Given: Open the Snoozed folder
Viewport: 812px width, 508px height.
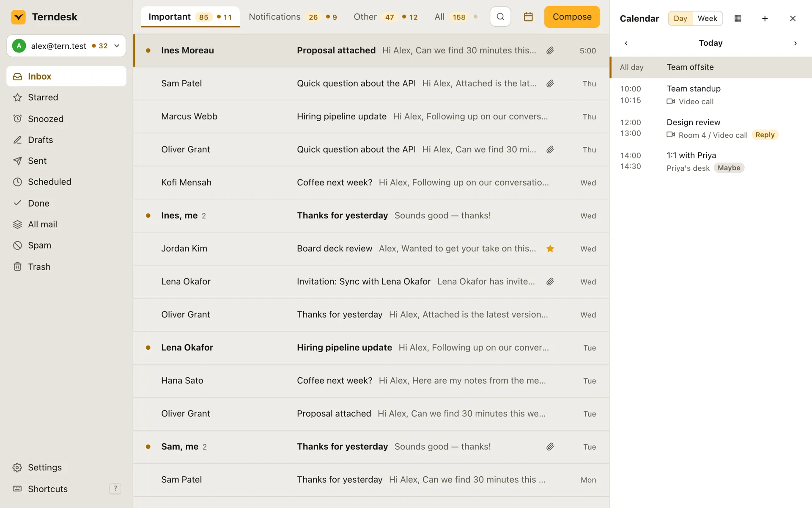Looking at the screenshot, I should (66, 119).
